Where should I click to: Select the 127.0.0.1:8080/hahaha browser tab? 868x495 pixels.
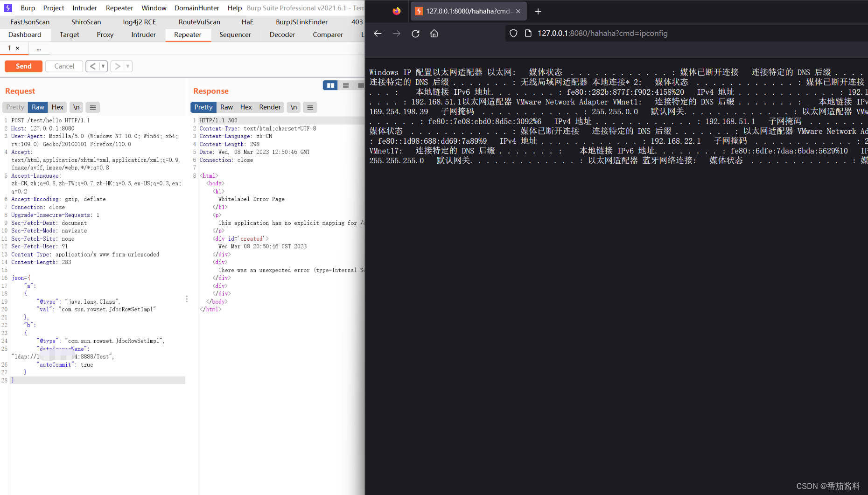469,11
